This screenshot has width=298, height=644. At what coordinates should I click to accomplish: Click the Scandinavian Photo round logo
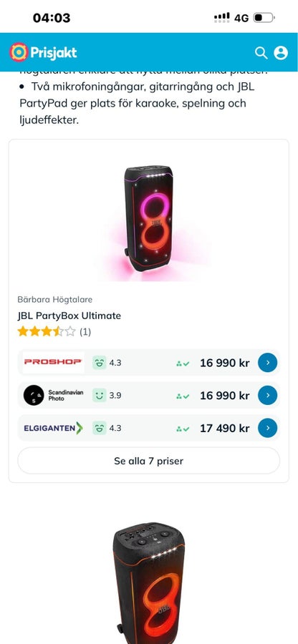(x=33, y=395)
